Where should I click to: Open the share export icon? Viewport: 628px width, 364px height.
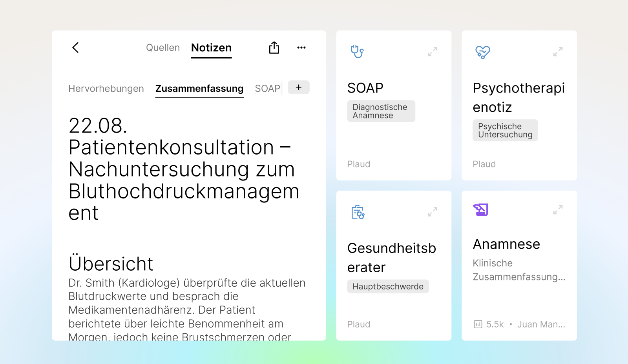(274, 47)
